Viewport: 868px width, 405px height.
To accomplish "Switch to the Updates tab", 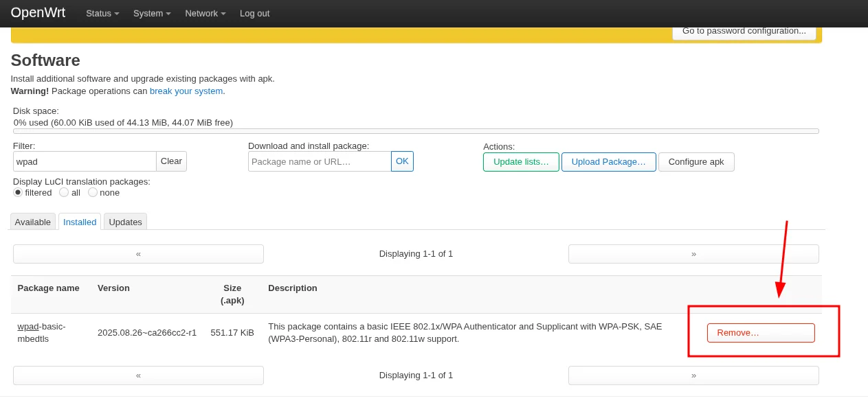I will click(125, 222).
